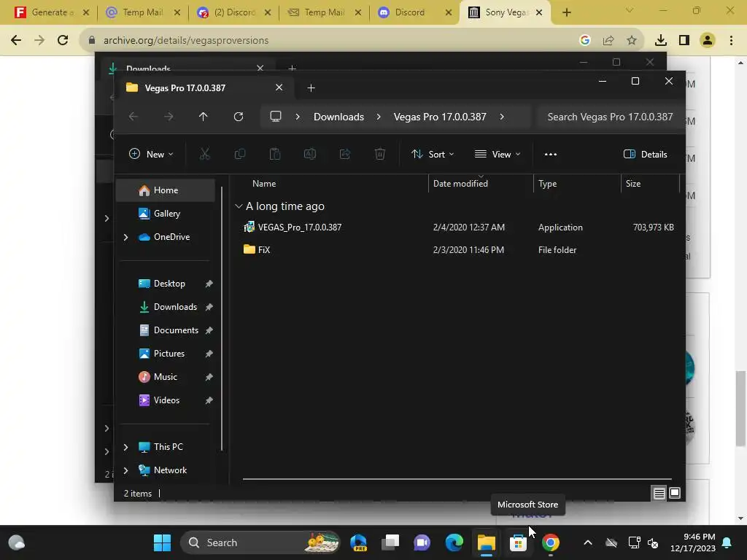Reload the archive.org page in Chrome
Screen dimensions: 747x560
[x=63, y=40]
